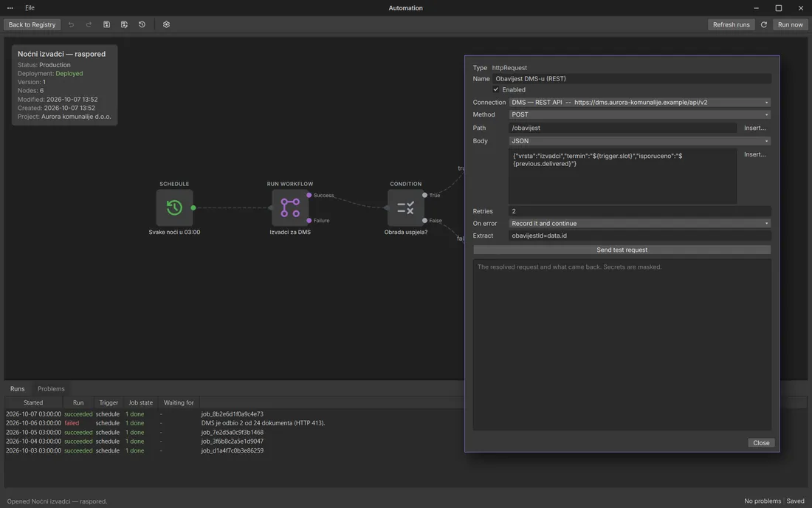The height and width of the screenshot is (508, 812).
Task: Open the Method dropdown showing POST
Action: (639, 114)
